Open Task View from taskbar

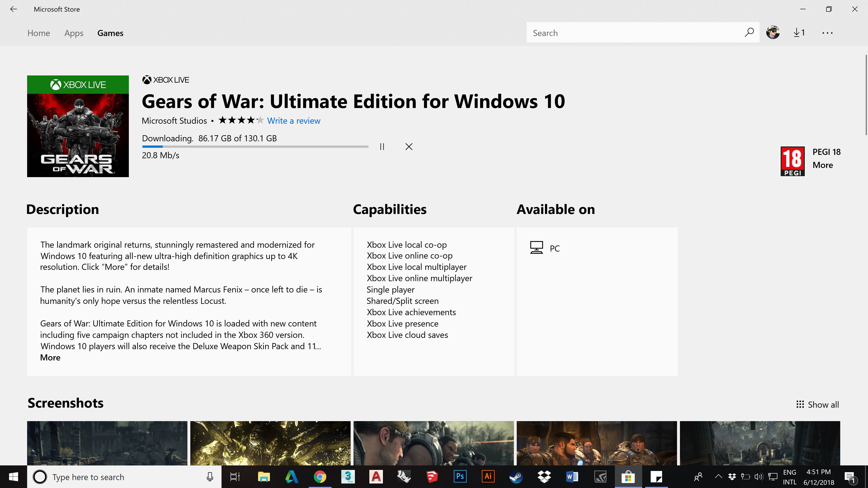point(235,477)
